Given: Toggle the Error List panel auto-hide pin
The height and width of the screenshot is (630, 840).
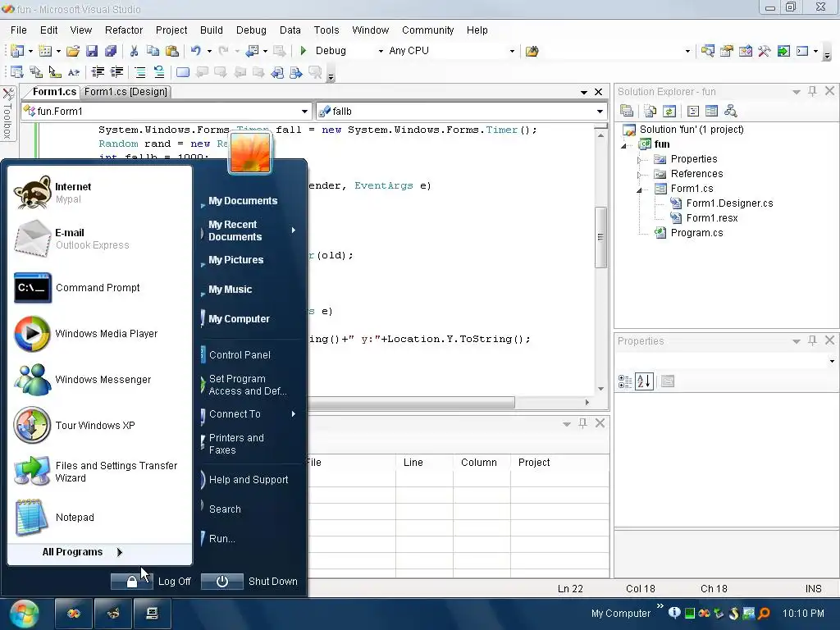Looking at the screenshot, I should 582,423.
